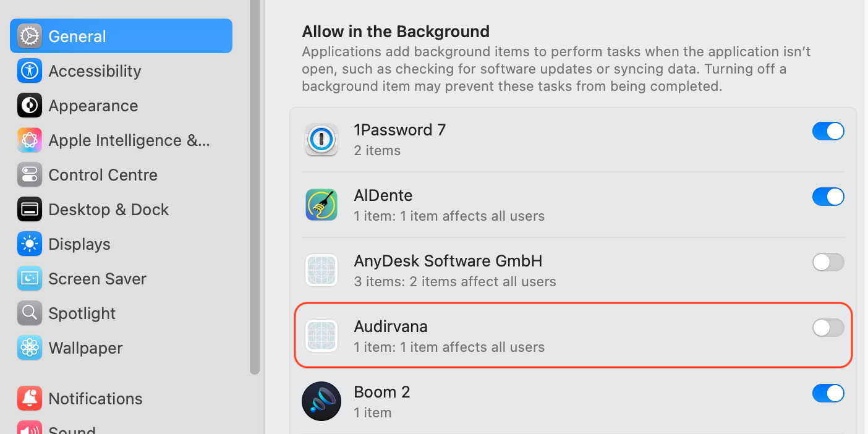The width and height of the screenshot is (868, 434).
Task: Go to Screen Saver settings
Action: [97, 279]
